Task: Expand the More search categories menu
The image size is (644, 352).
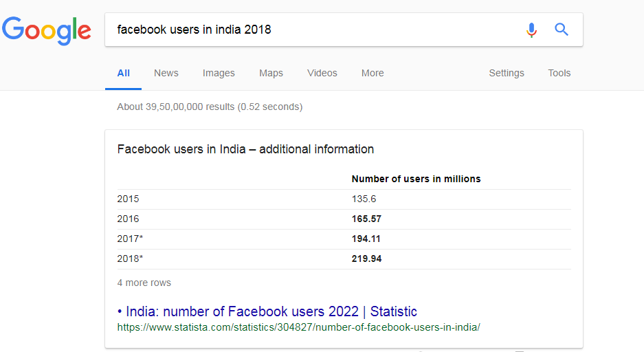Action: [373, 73]
